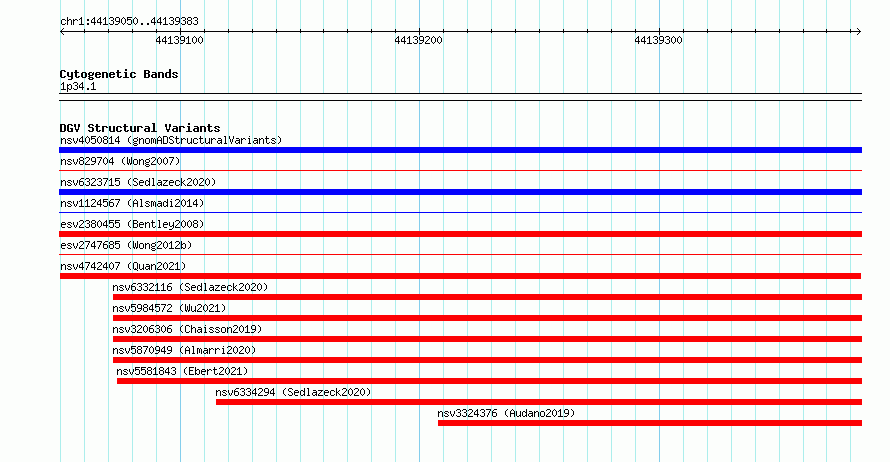This screenshot has width=890, height=462.
Task: Click esv2747685 (Wong2012b) label
Action: tap(126, 245)
